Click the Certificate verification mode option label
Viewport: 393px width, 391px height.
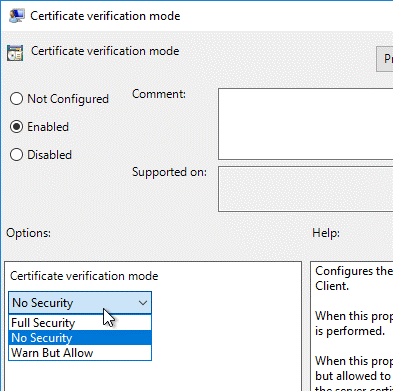coord(84,276)
